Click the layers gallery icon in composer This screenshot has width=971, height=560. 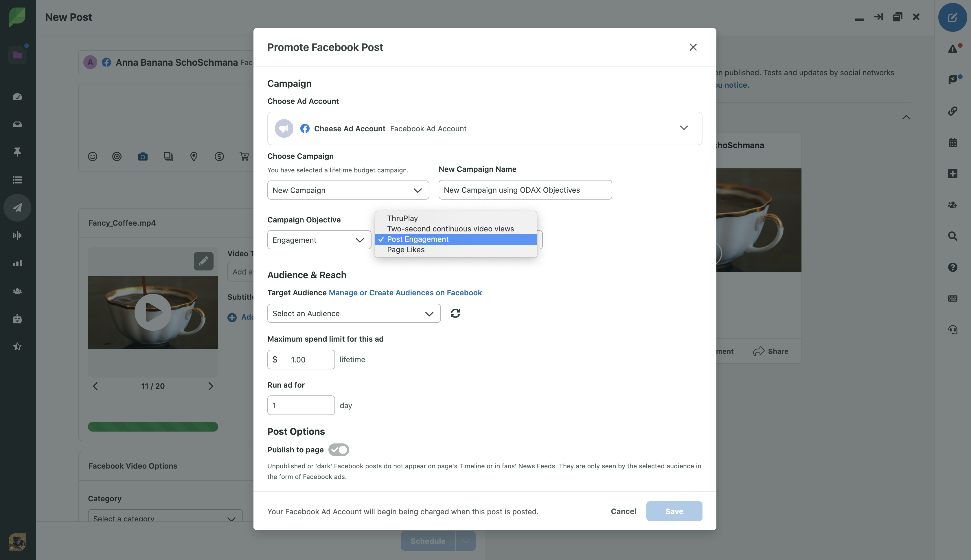(168, 156)
